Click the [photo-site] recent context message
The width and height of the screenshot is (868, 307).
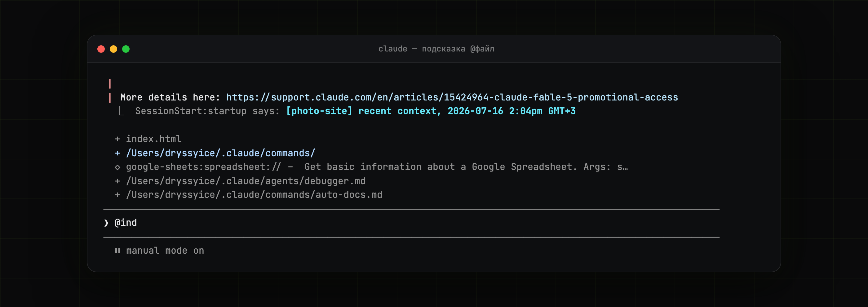point(431,111)
